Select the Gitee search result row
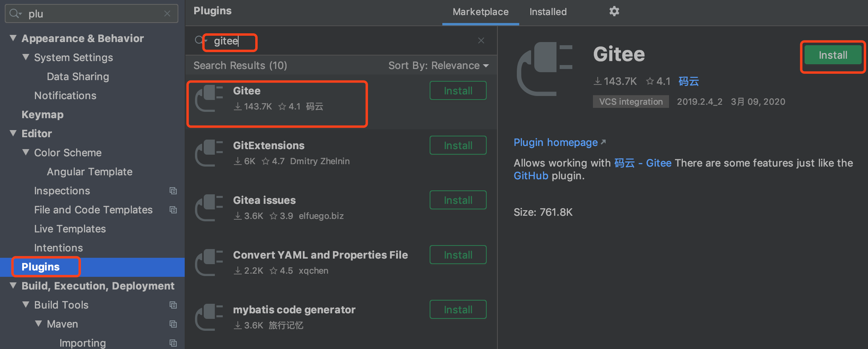 pyautogui.click(x=341, y=102)
